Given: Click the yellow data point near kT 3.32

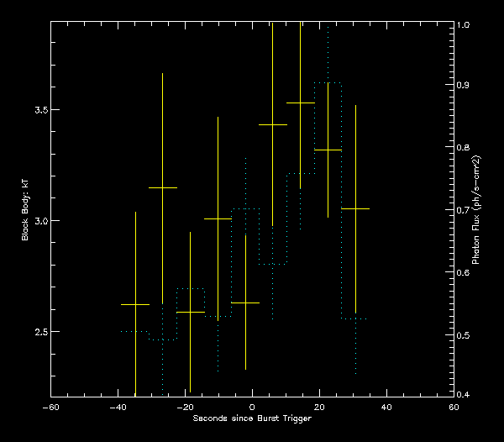Looking at the screenshot, I should [x=328, y=150].
